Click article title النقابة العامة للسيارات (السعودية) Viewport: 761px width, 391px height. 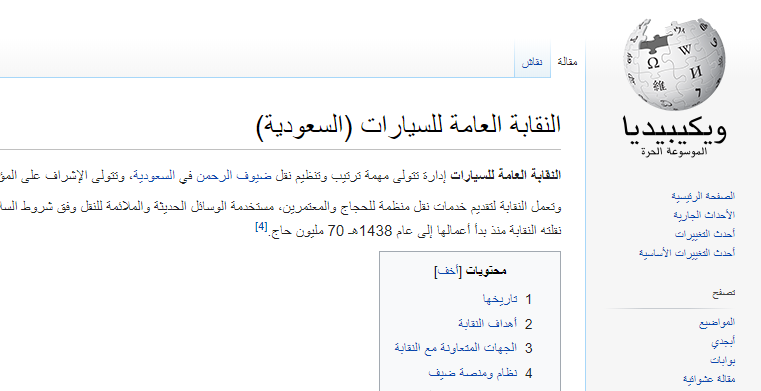click(x=409, y=125)
